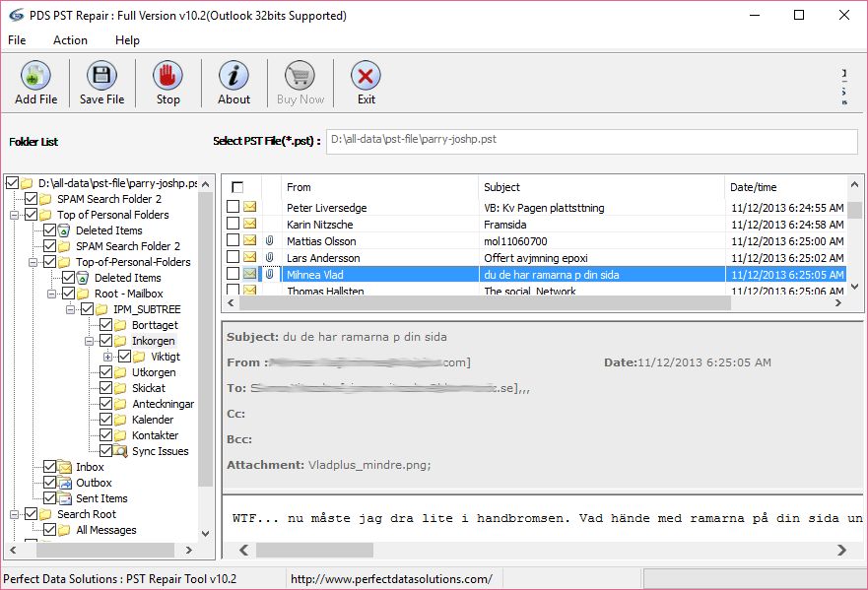The image size is (868, 590).
Task: Click the Exit red X icon
Action: point(366,76)
